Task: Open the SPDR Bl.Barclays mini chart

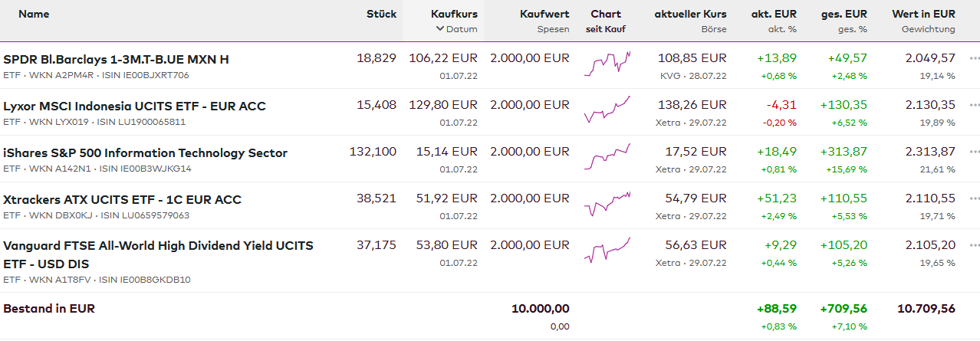Action: pyautogui.click(x=607, y=64)
